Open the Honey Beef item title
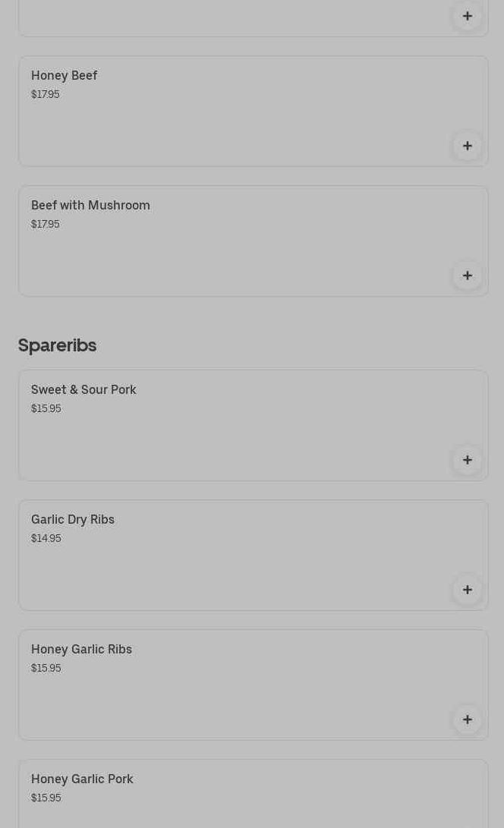This screenshot has width=504, height=828. (x=65, y=75)
